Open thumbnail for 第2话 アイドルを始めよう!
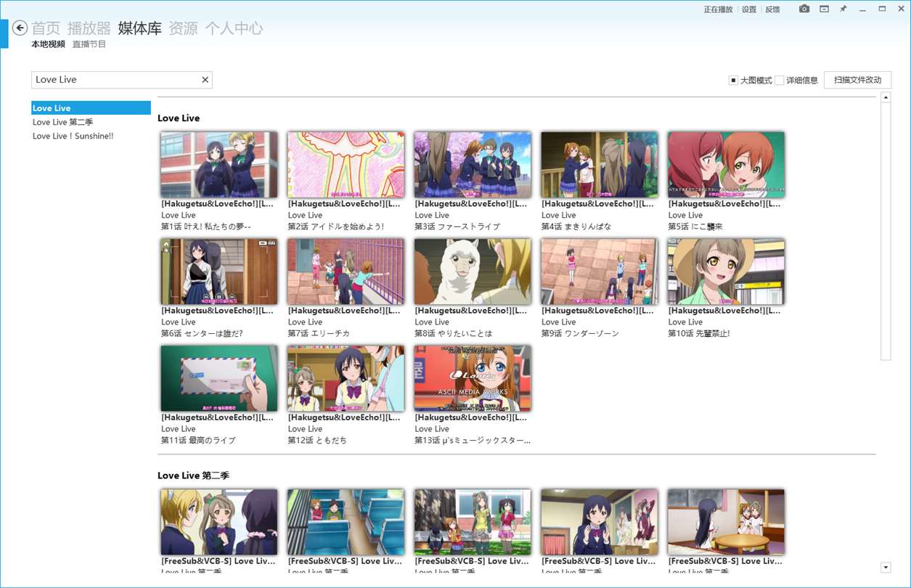911x588 pixels. [x=346, y=165]
